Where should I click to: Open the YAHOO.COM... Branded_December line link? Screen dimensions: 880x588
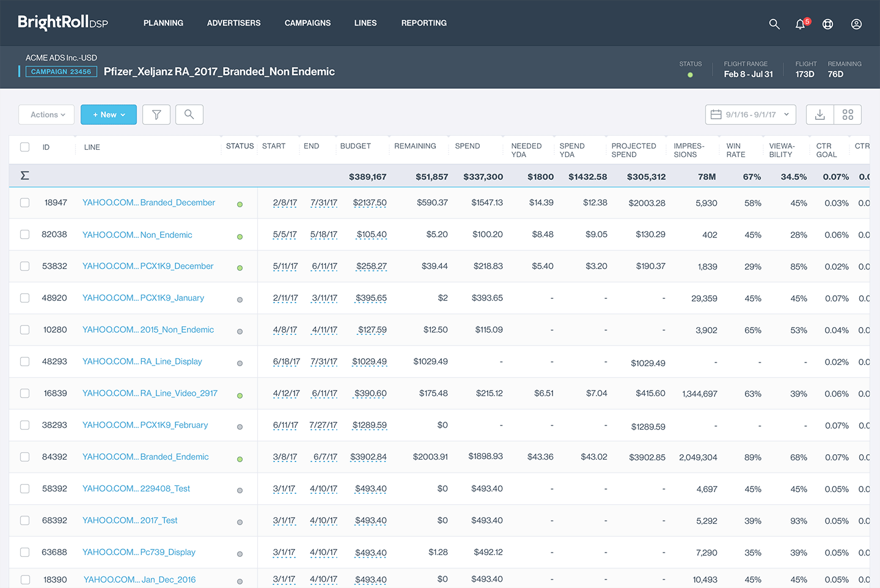(x=148, y=202)
